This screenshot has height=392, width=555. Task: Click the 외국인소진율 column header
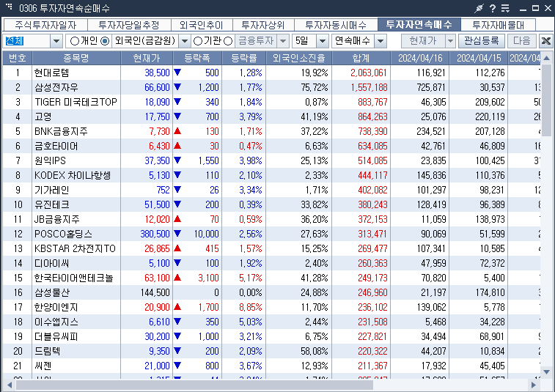point(298,58)
